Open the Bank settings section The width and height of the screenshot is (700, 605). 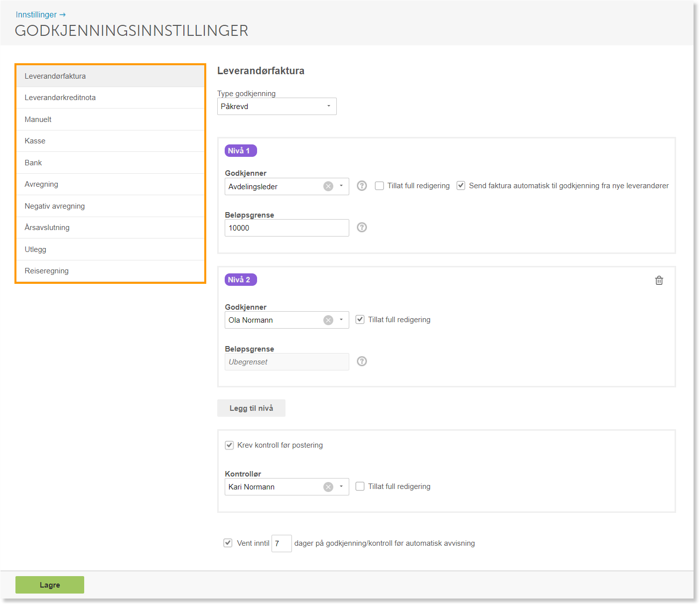[111, 163]
